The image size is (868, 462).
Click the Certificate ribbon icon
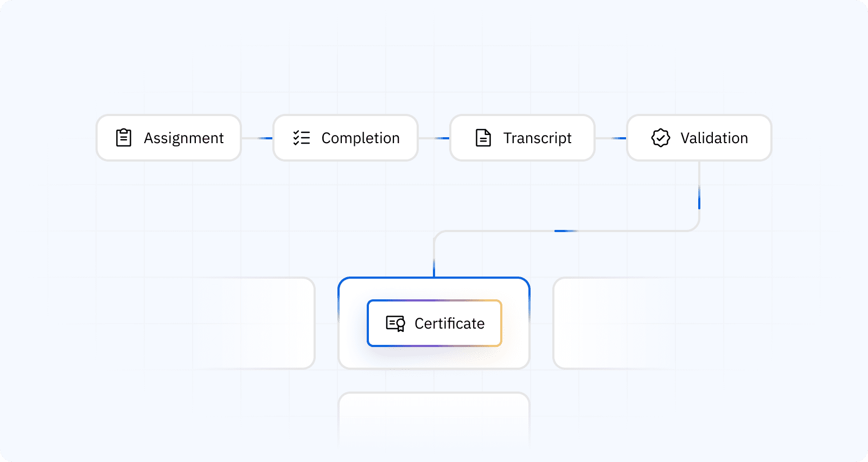coord(395,323)
